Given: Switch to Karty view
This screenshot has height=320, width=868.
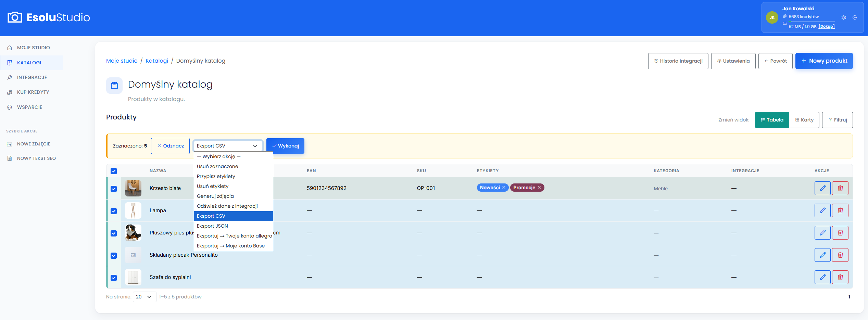Looking at the screenshot, I should coord(804,120).
